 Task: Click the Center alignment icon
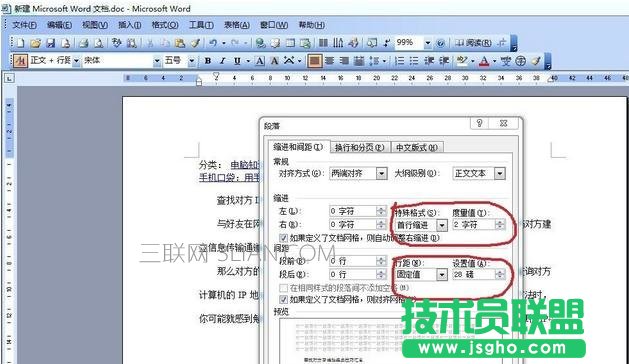tap(329, 61)
